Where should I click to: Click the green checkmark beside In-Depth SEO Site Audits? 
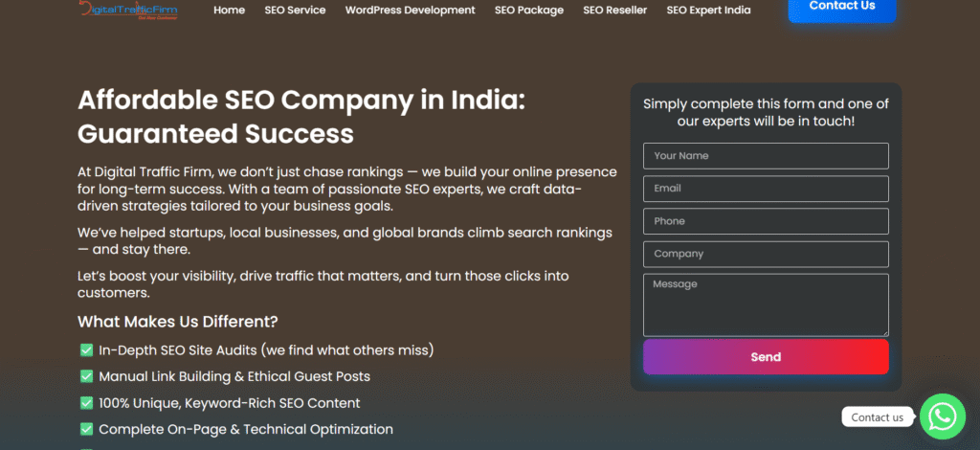[x=86, y=350]
